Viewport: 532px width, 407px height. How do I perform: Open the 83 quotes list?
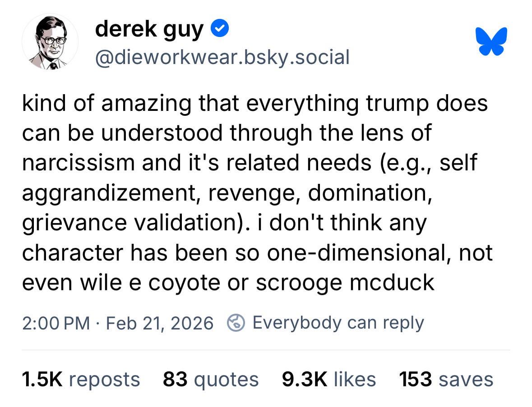tap(211, 379)
